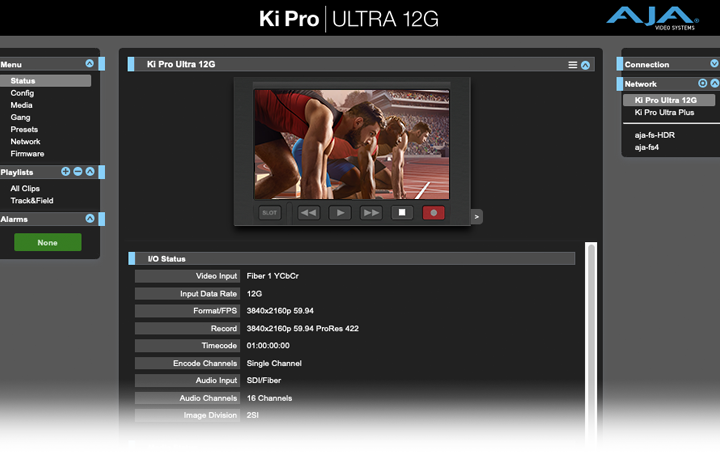Screen dimensions: 720x456
Task: Go to the Firmware menu page
Action: tap(27, 154)
